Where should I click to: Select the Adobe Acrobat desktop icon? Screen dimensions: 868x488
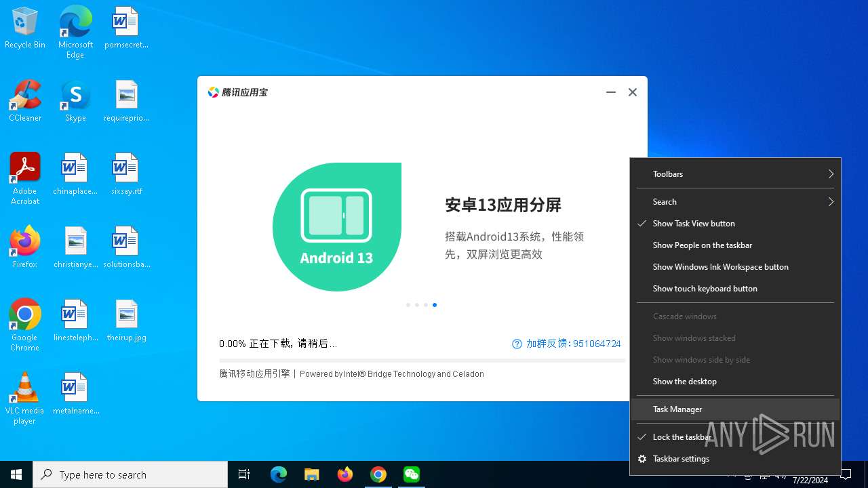click(25, 179)
